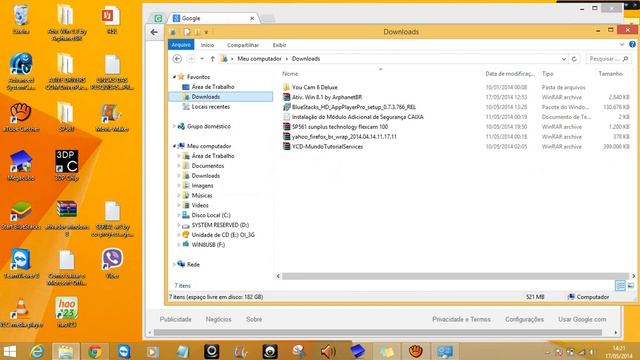Image resolution: width=640 pixels, height=360 pixels.
Task: Open TeamViewer from the taskbar
Action: pos(124,352)
